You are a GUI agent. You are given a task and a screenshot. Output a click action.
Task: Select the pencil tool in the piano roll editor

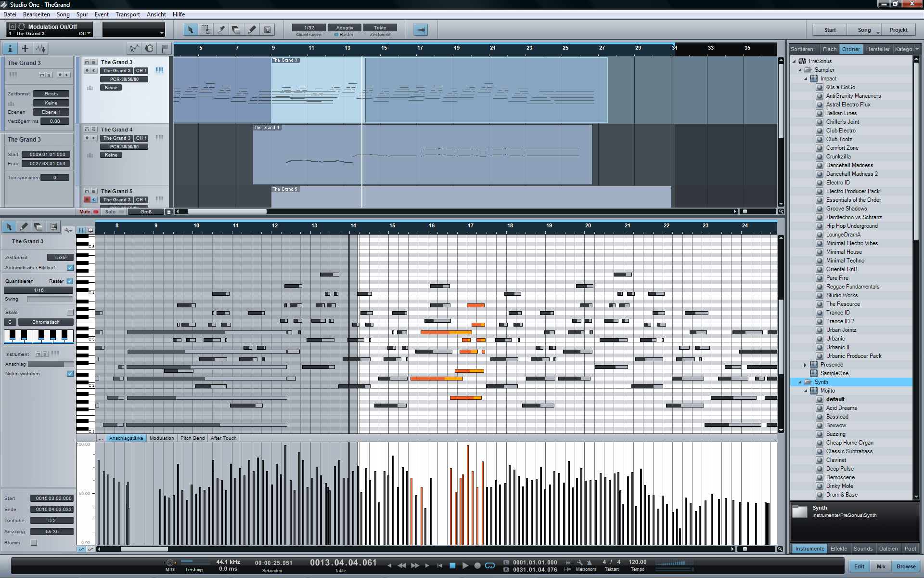click(24, 226)
